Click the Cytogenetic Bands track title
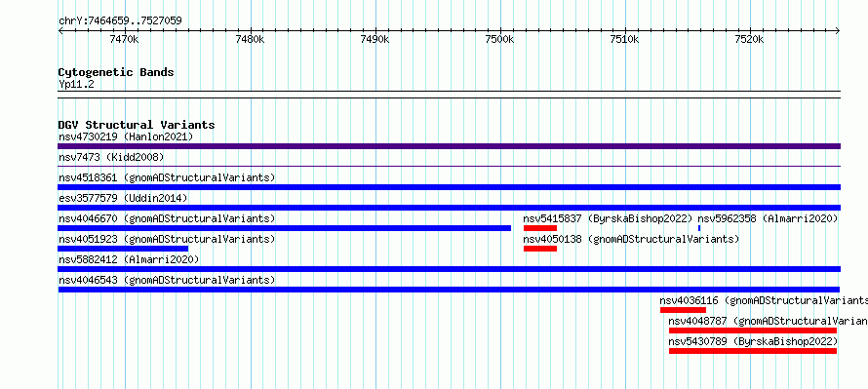The width and height of the screenshot is (868, 389). point(116,72)
